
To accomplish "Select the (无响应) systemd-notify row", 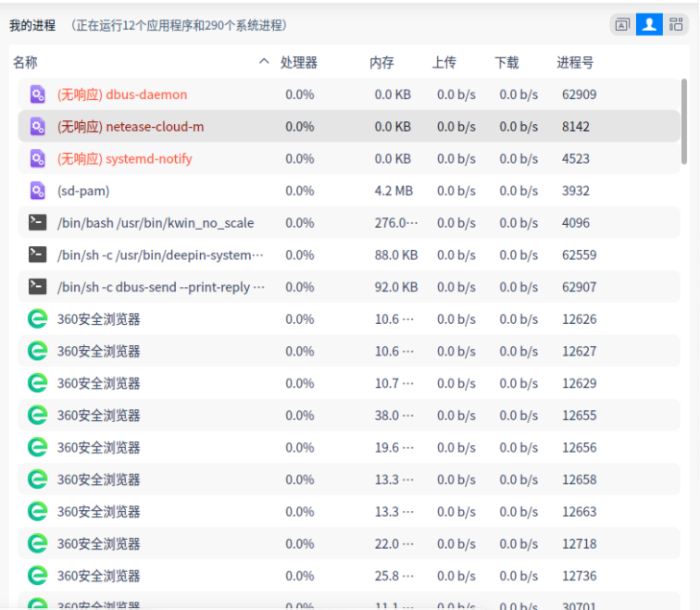I will [x=349, y=159].
